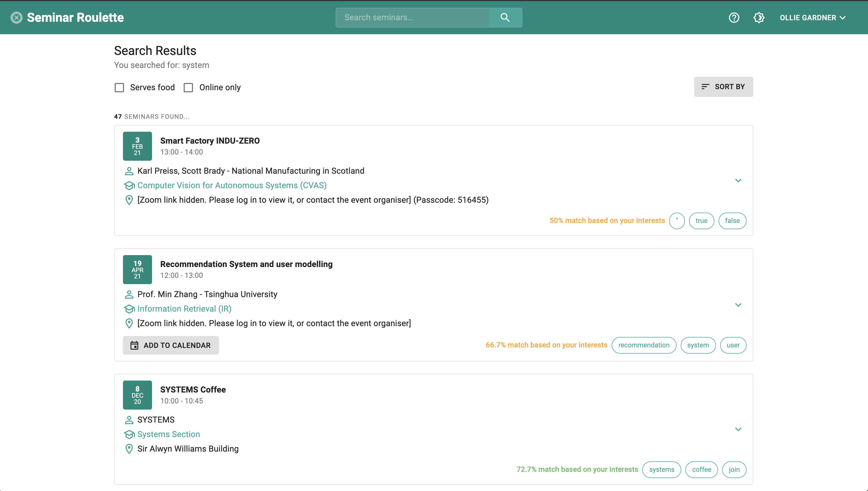Click the 12:00 - 13:00 time text
Screen dimensions: 868x491
click(x=182, y=276)
